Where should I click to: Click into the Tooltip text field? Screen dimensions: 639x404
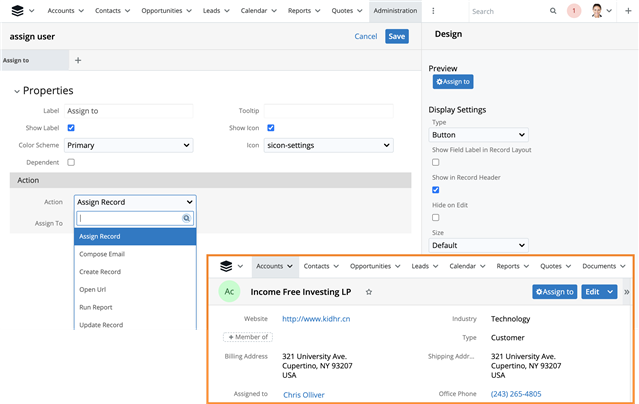(328, 111)
